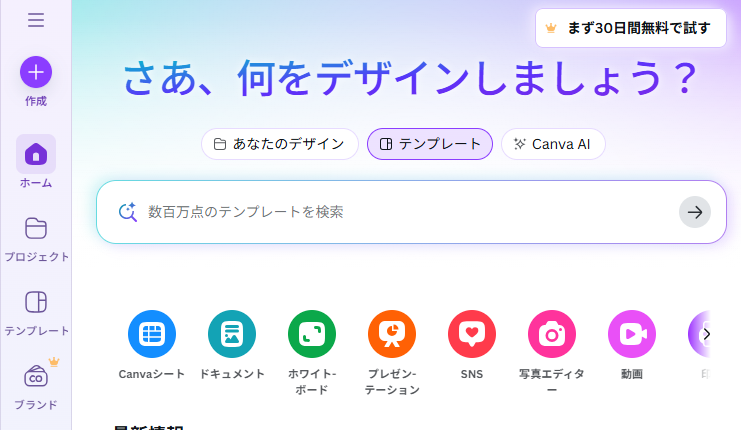741x430 pixels.
Task: Select the Canvaシート spreadsheet icon
Action: click(152, 334)
